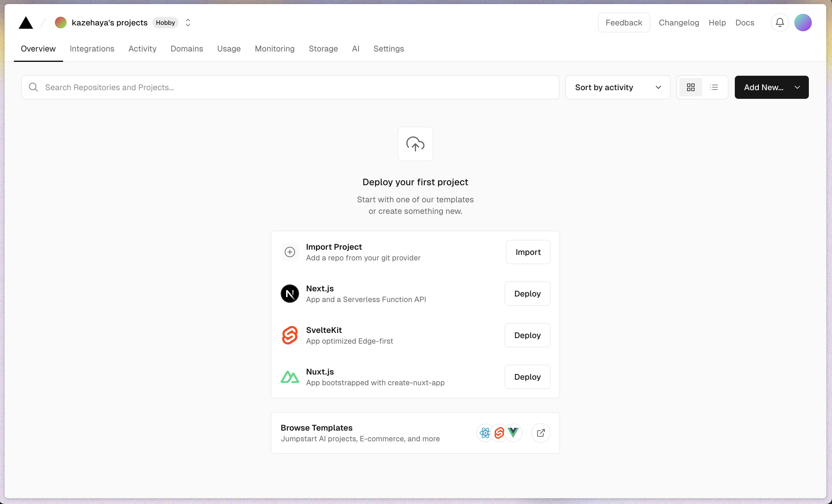Switch to grid view layout
Screen dimensions: 832x504
(x=691, y=87)
